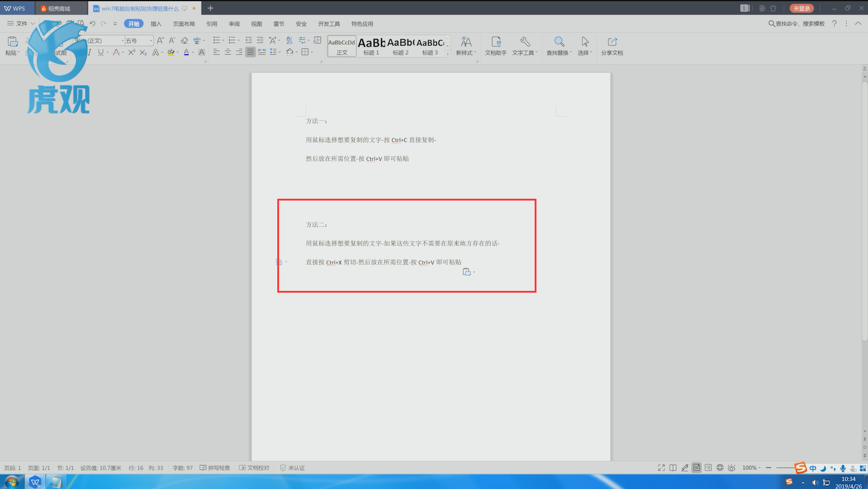The width and height of the screenshot is (868, 489).
Task: Switch to web layout globe icon
Action: (x=720, y=467)
